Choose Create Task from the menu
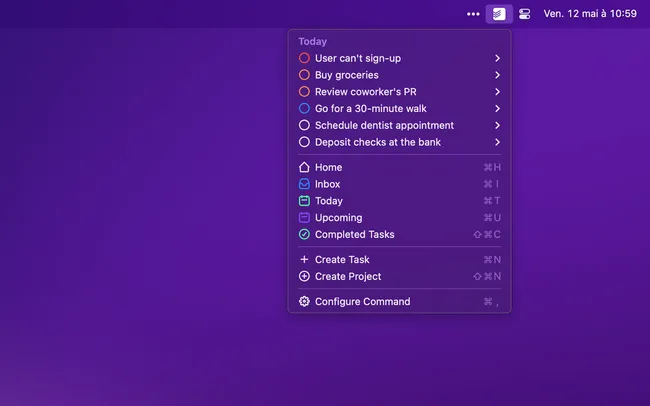This screenshot has width=650, height=406. click(x=342, y=260)
